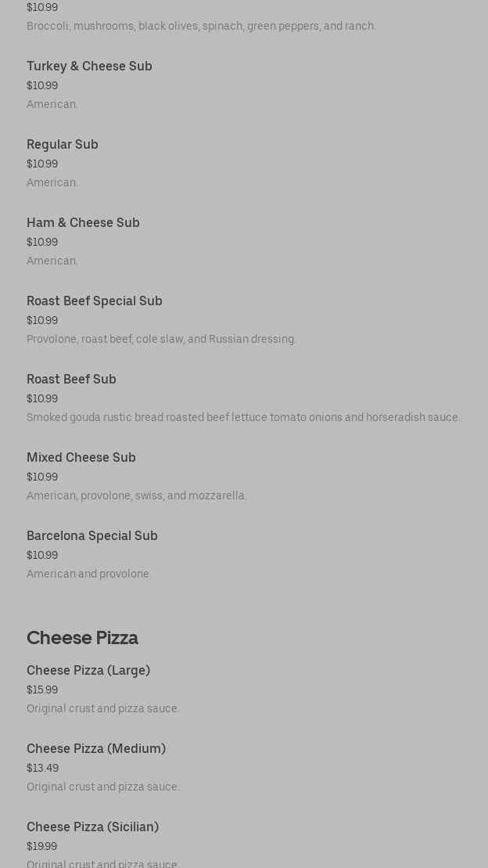This screenshot has height=868, width=488.
Task: Click the Turkey & Cheese Sub price
Action: pyautogui.click(x=42, y=86)
